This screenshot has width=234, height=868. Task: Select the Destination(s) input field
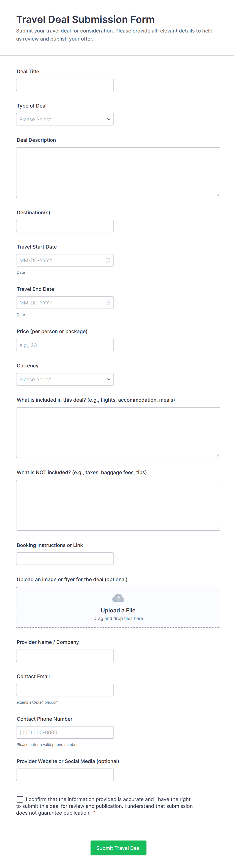(x=65, y=226)
